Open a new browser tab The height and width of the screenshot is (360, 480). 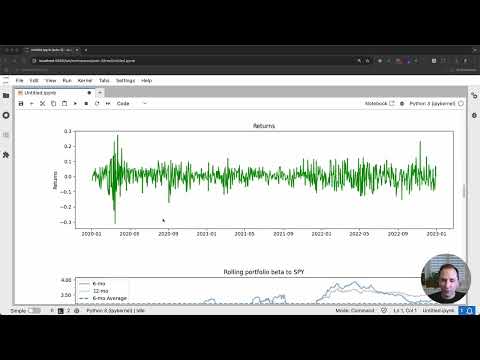click(86, 50)
